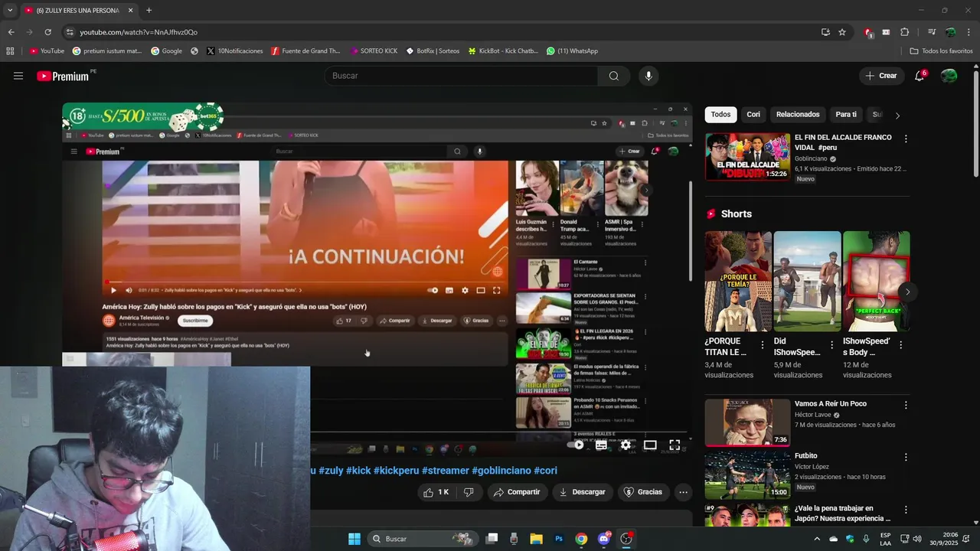Open the Chrome three-dot menu
The width and height of the screenshot is (980, 551).
pos(968,32)
